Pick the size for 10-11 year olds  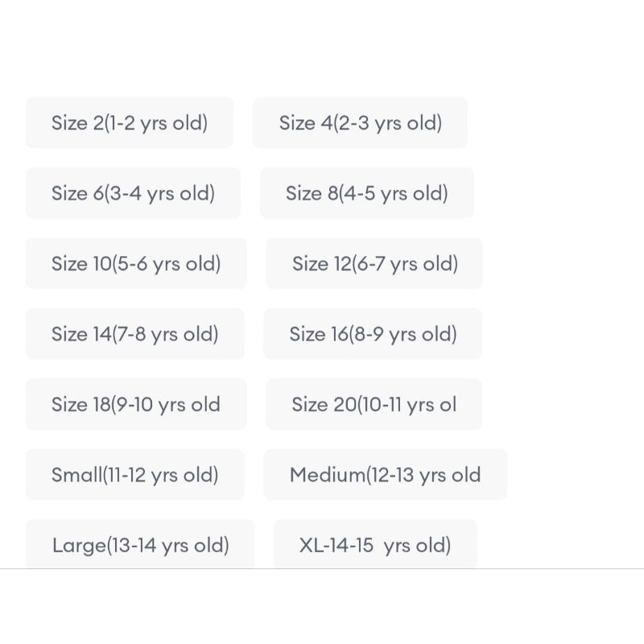point(374,404)
